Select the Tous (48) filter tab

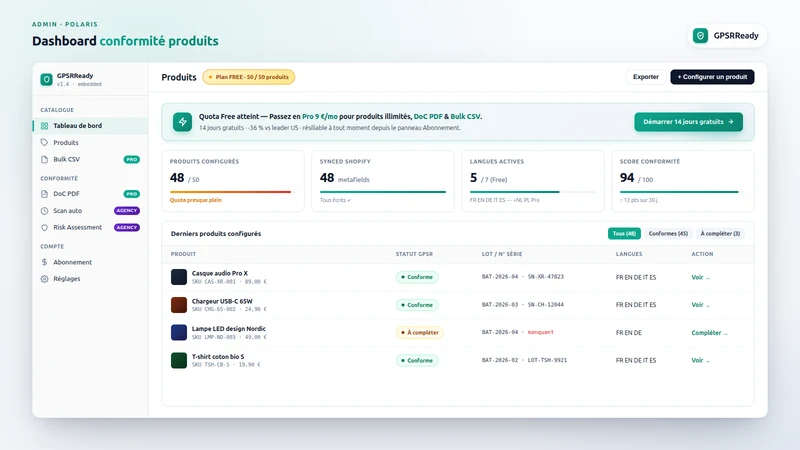point(624,234)
